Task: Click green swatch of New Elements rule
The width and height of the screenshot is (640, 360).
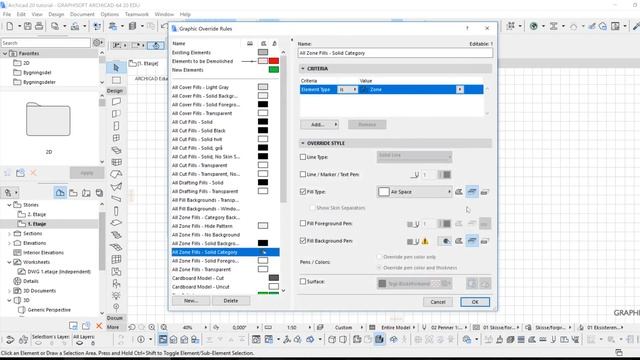Action: [x=274, y=70]
